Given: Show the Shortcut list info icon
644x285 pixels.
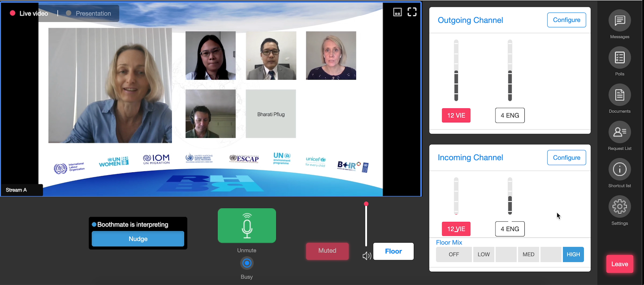Looking at the screenshot, I should pyautogui.click(x=619, y=169).
